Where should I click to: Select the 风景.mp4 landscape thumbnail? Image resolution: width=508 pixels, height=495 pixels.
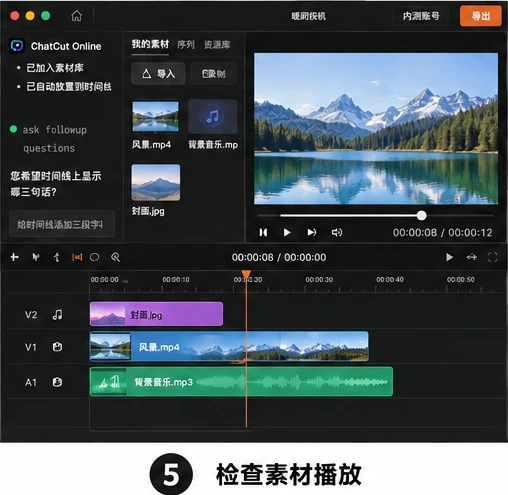pyautogui.click(x=155, y=116)
